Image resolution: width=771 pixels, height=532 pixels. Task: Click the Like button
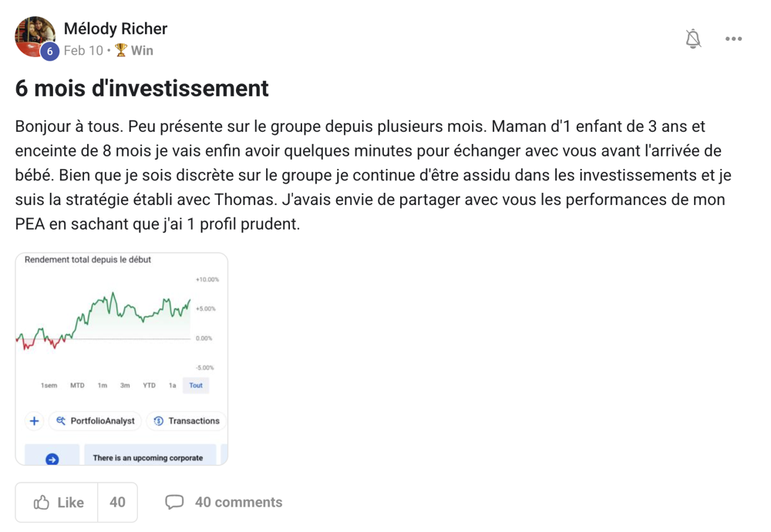coord(62,502)
